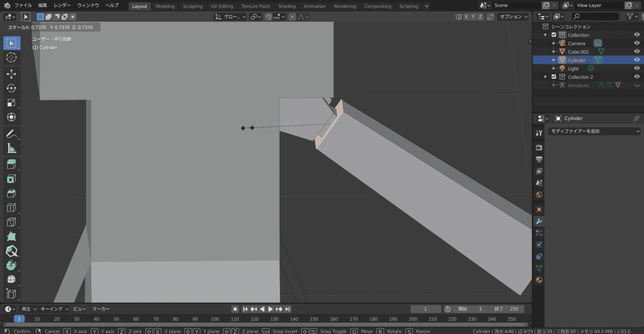
Task: Toggle visibility of the Collection
Action: (x=637, y=35)
